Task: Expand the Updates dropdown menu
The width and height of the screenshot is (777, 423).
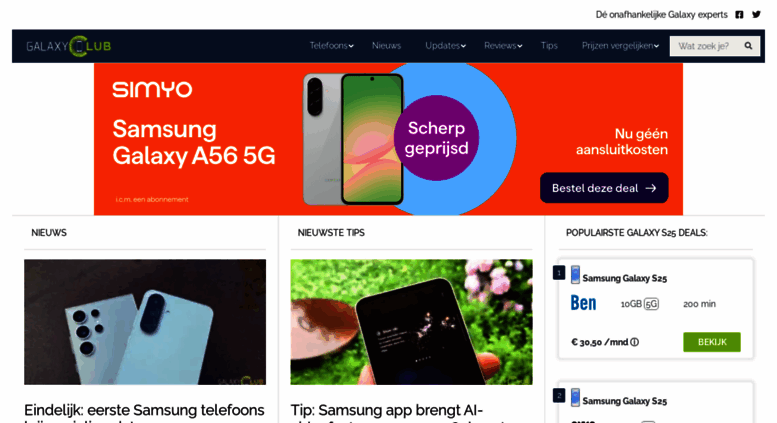Action: (x=445, y=46)
